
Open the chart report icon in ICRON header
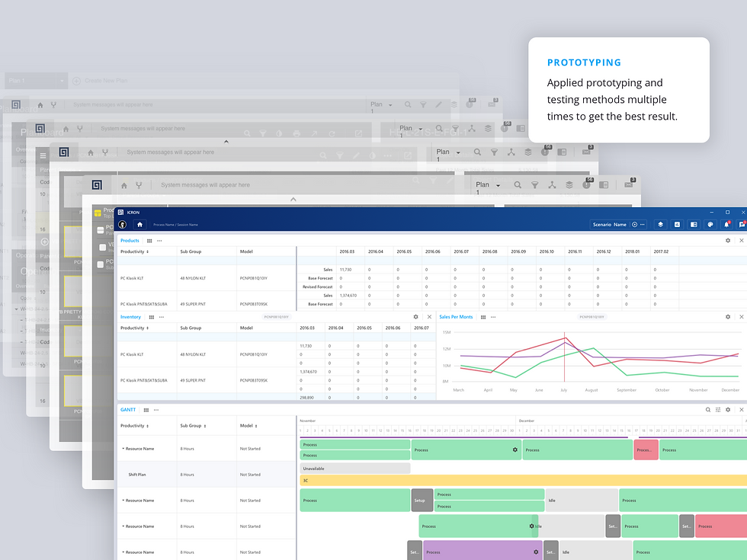677,224
